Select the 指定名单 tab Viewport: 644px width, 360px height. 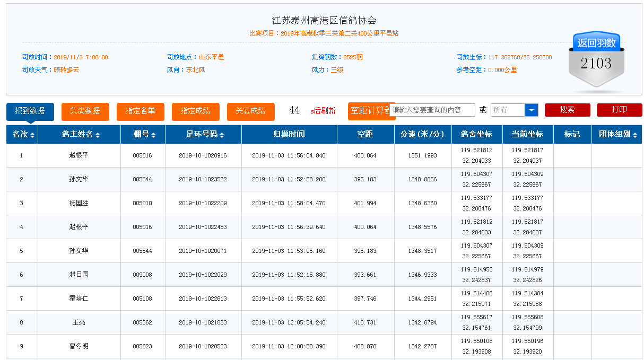(141, 111)
